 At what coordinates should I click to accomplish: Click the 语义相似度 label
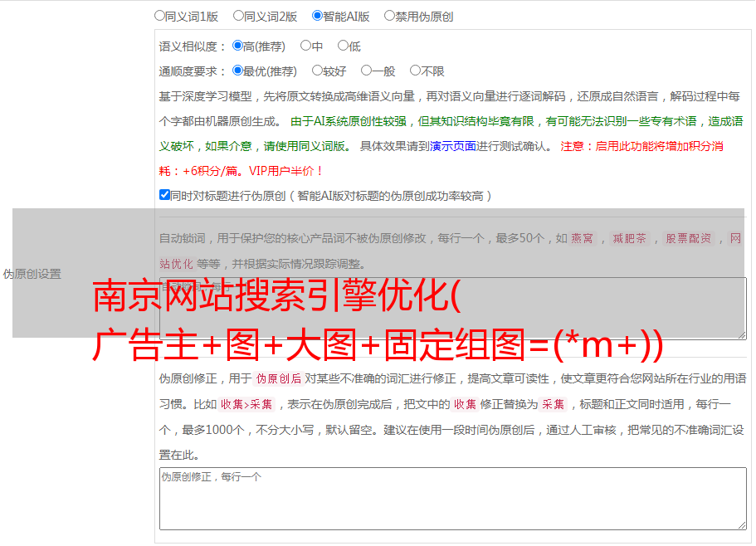pyautogui.click(x=193, y=46)
